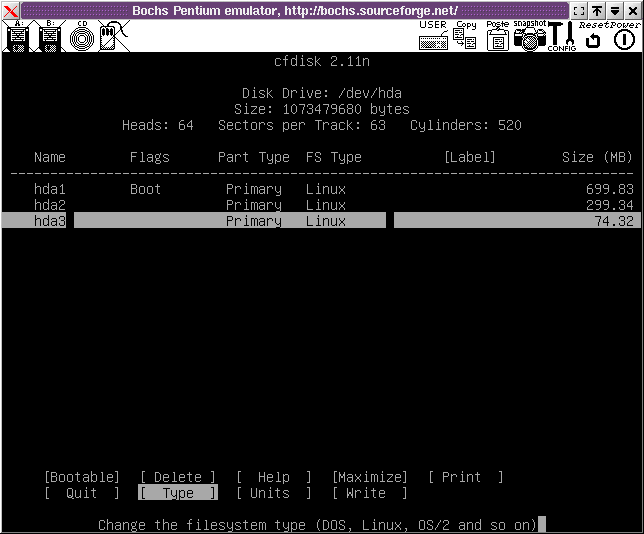
Task: Click the CD-ROM drive icon
Action: pos(82,37)
